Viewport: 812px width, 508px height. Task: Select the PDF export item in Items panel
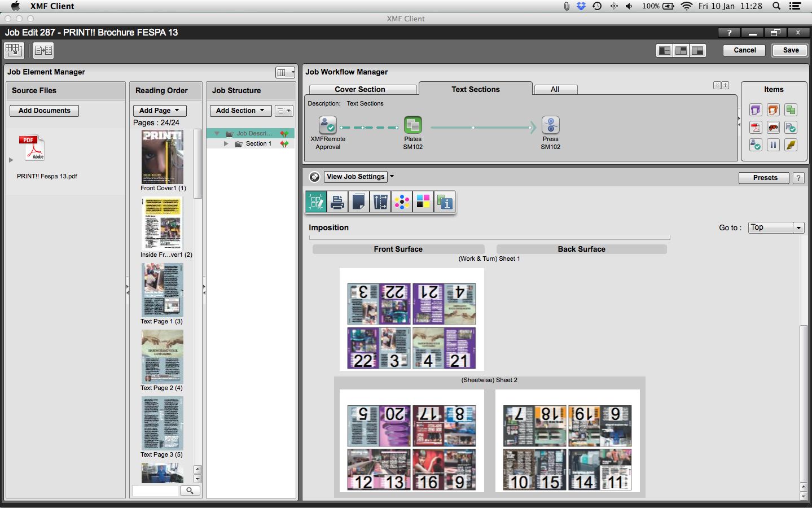[755, 128]
